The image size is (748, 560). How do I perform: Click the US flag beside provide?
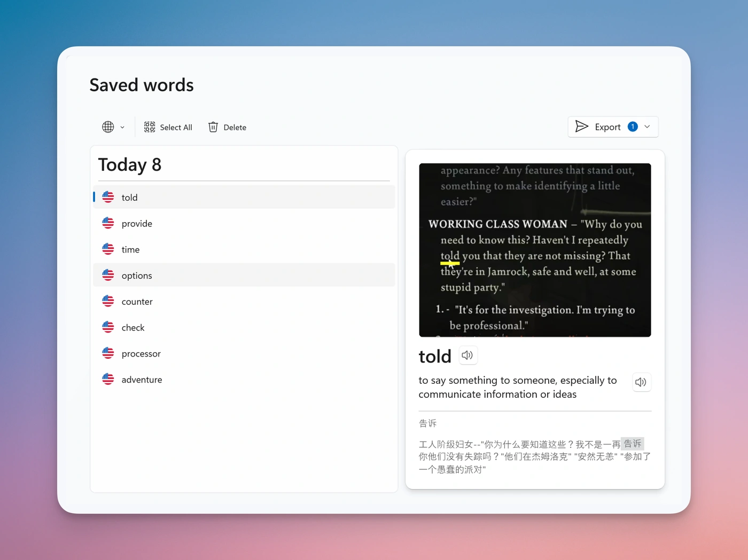[x=108, y=223]
